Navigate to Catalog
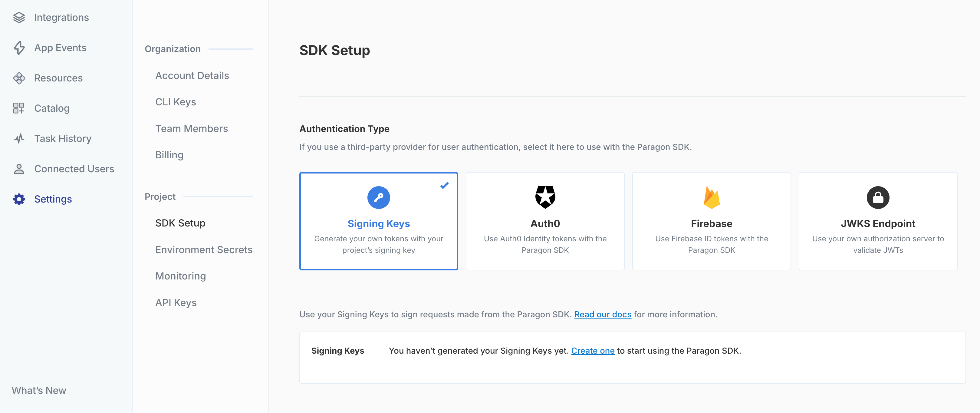980x413 pixels. point(52,108)
